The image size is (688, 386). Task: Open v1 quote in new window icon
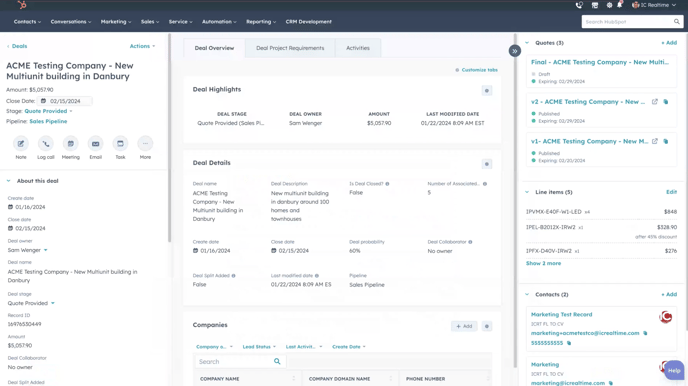[x=655, y=141]
